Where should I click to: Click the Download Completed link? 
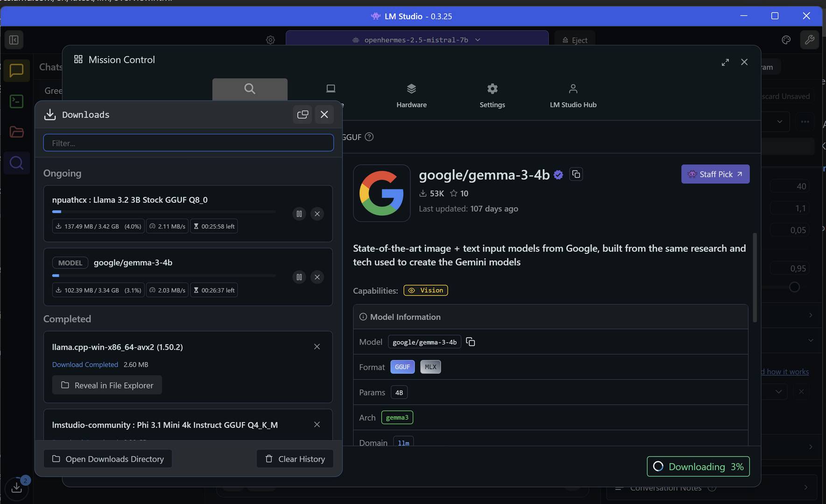pos(85,364)
